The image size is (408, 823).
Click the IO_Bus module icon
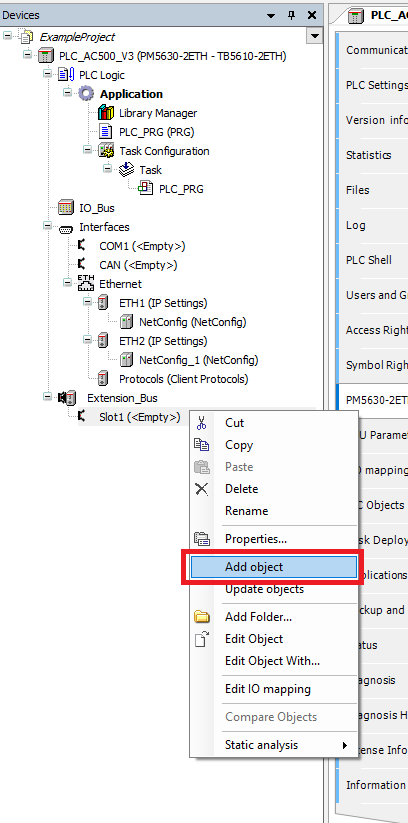click(x=66, y=208)
